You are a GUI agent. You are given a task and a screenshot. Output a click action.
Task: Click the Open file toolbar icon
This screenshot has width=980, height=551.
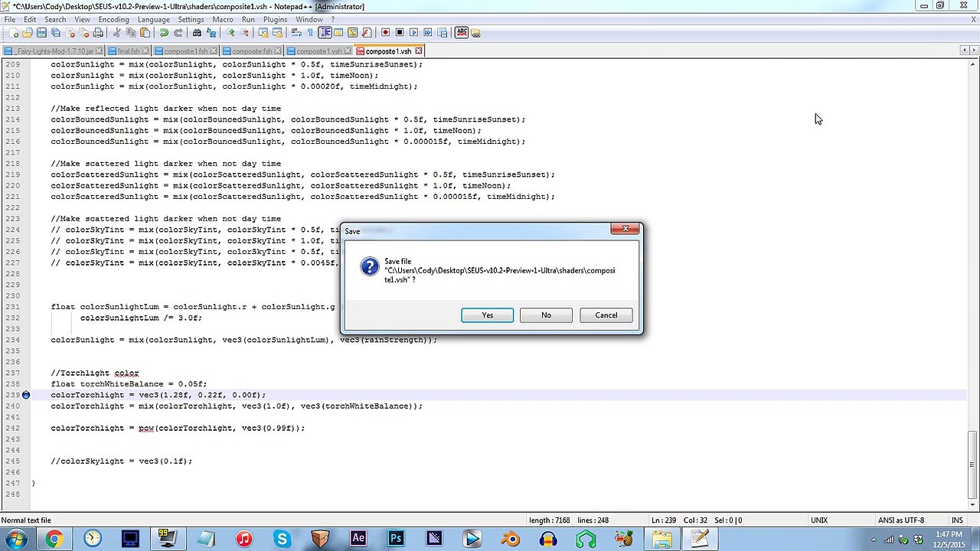(28, 33)
